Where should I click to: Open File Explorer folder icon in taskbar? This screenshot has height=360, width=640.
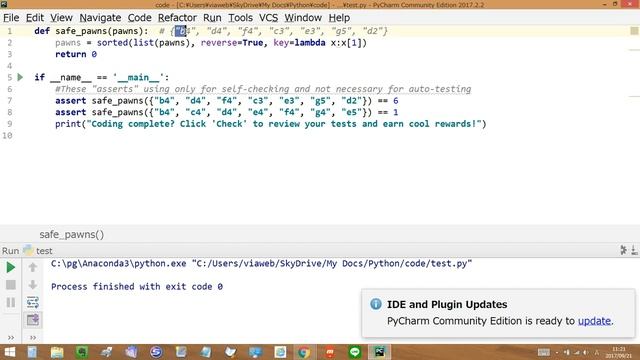57,352
